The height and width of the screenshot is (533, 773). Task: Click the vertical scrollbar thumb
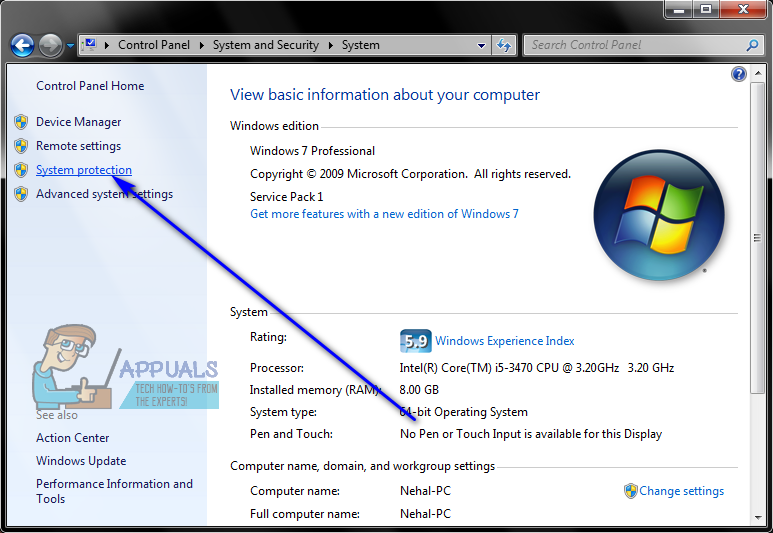[758, 238]
